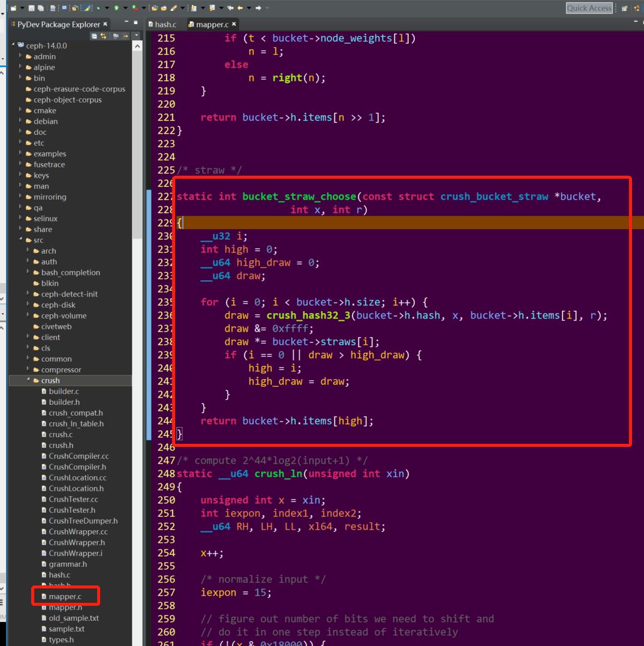Screen dimensions: 644x646
Task: Close the PyDev Package Explorer view
Action: coord(105,24)
